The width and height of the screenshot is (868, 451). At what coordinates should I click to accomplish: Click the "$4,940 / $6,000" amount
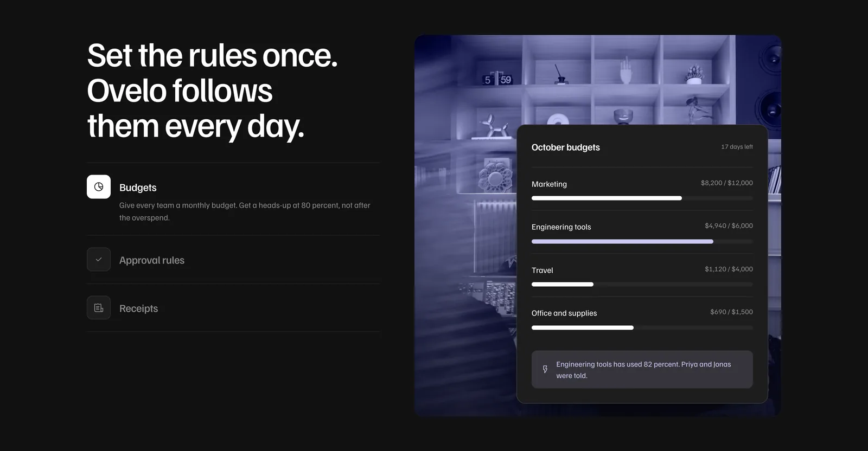729,226
